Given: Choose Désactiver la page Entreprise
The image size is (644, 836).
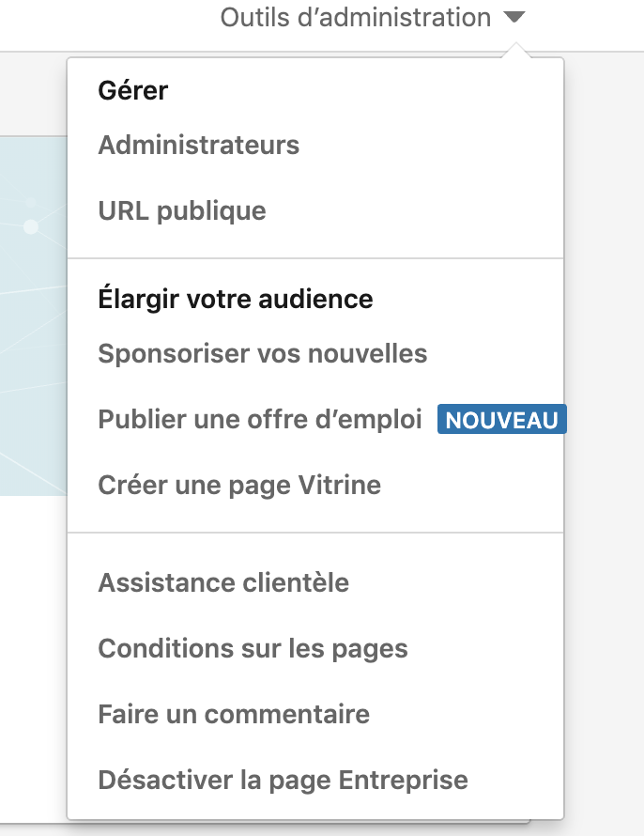Looking at the screenshot, I should click(283, 781).
